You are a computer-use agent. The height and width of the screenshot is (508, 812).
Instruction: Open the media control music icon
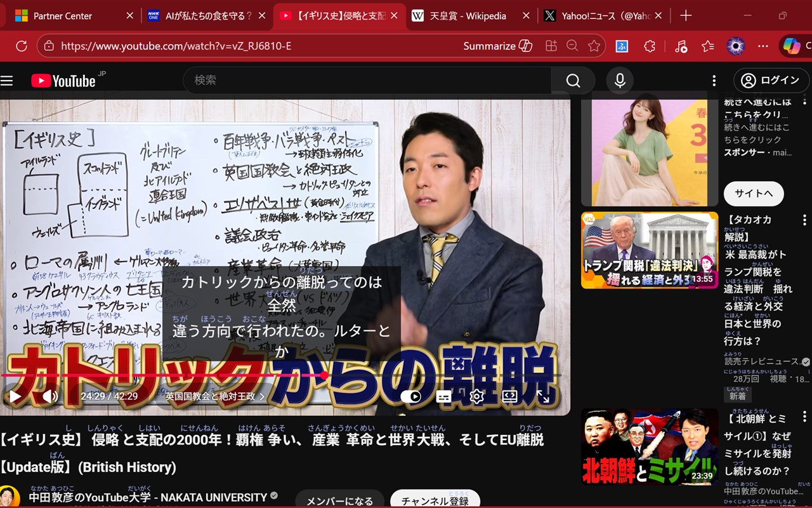click(681, 46)
